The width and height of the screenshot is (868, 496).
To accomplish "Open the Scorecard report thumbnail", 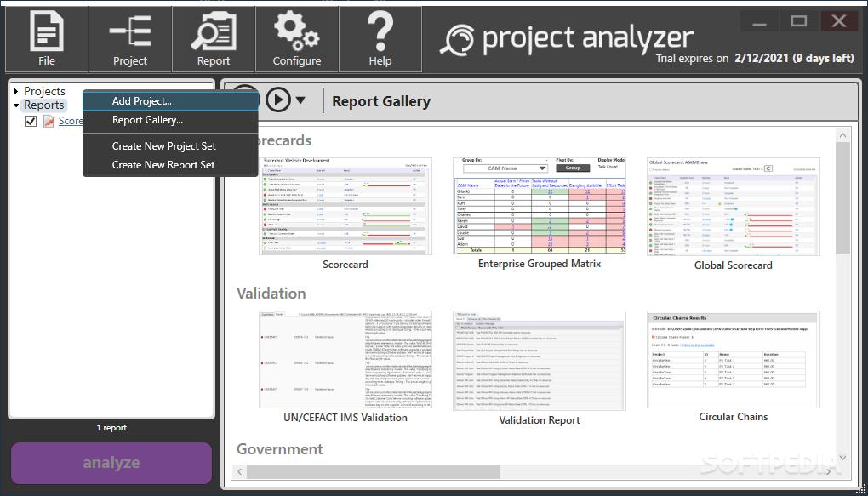I will tap(345, 207).
